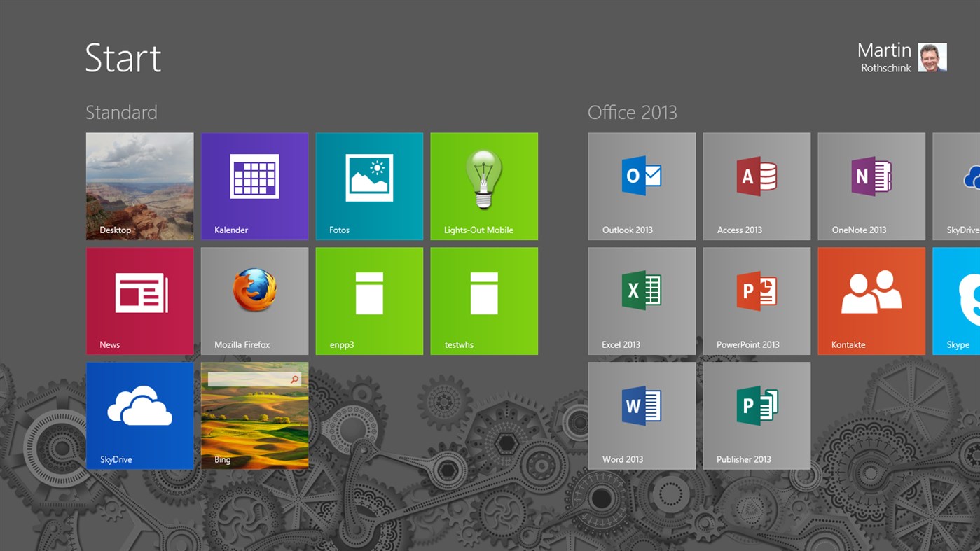Viewport: 980px width, 551px height.
Task: Open OneNote 2013
Action: point(871,186)
